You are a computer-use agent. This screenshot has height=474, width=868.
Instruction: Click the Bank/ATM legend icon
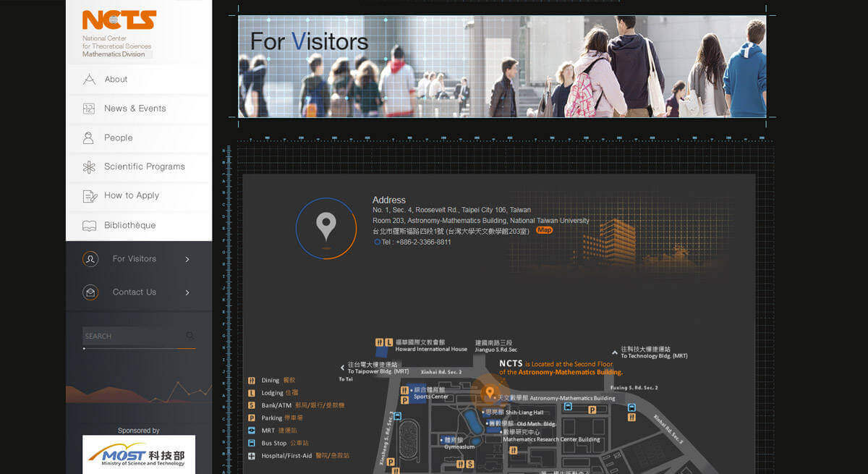pos(252,405)
